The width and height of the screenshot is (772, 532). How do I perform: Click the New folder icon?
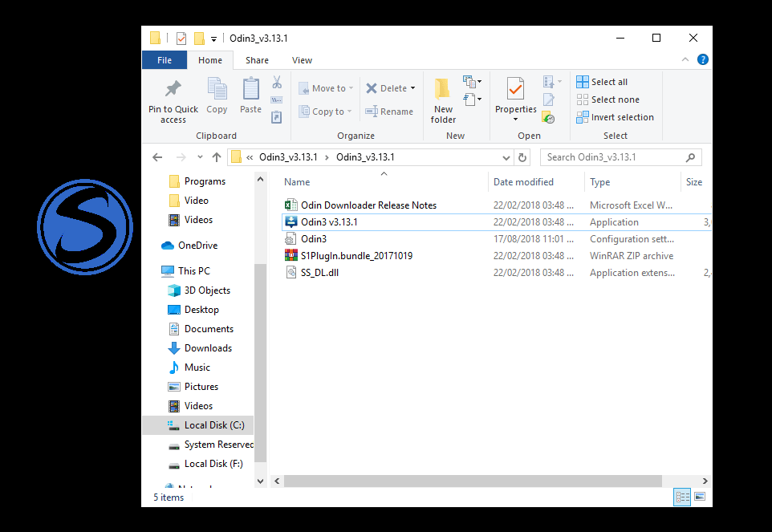click(x=443, y=88)
